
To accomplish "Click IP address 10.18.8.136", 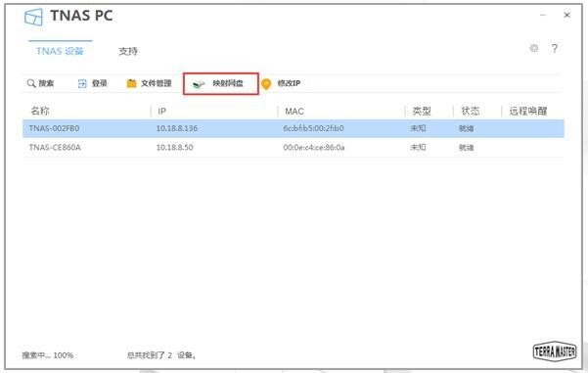I will 177,128.
